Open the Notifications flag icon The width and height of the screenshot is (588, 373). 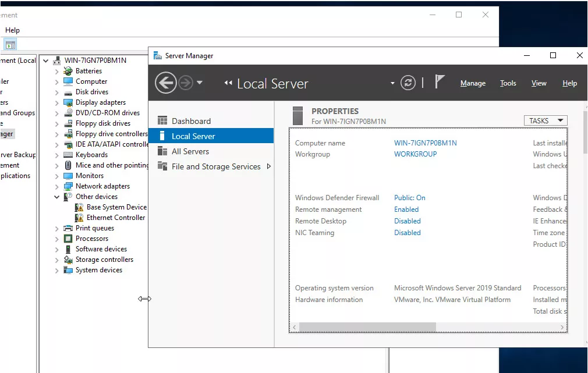tap(440, 81)
